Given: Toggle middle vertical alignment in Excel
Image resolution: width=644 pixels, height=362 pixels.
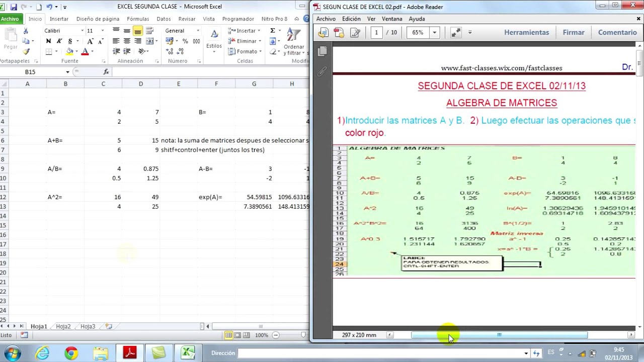Looking at the screenshot, I should click(127, 31).
